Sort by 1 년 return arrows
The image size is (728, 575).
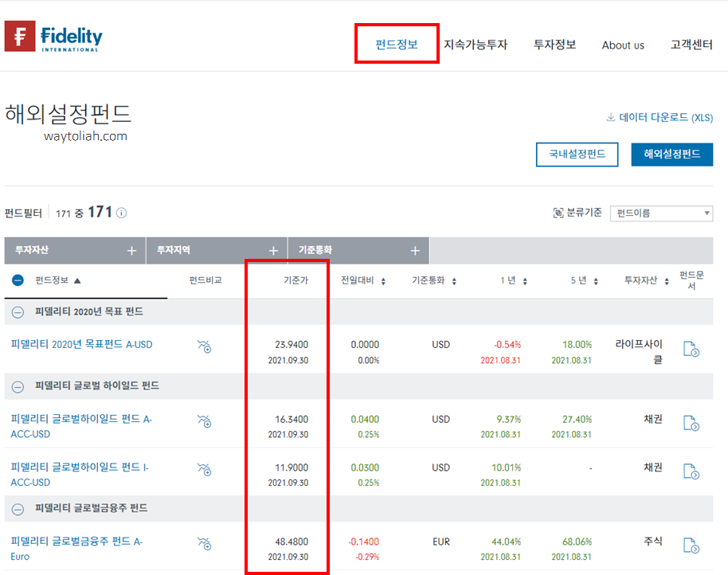(525, 281)
